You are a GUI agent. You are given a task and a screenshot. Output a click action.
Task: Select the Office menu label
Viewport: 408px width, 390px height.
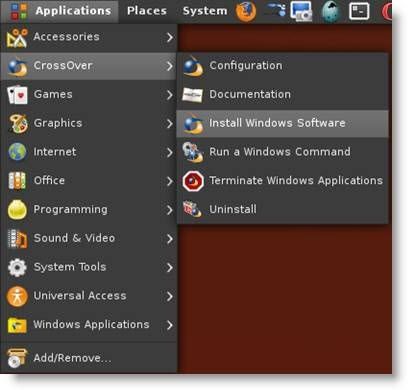tap(49, 181)
